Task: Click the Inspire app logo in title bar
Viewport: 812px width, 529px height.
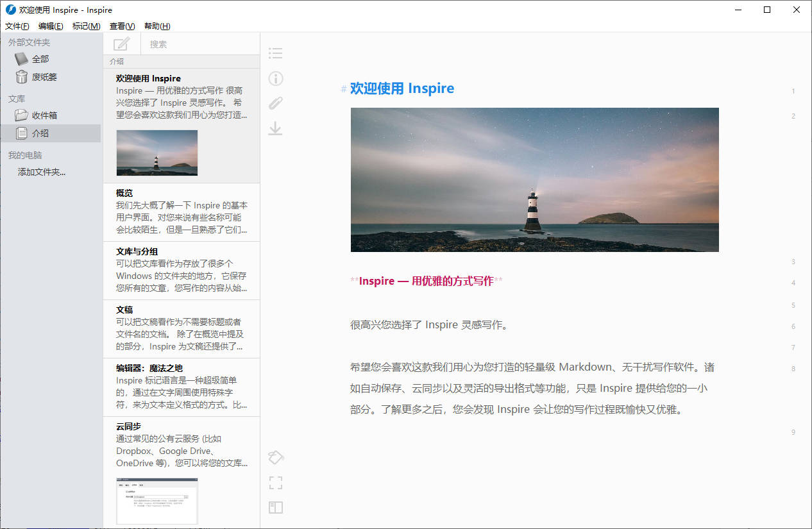Action: coord(10,10)
